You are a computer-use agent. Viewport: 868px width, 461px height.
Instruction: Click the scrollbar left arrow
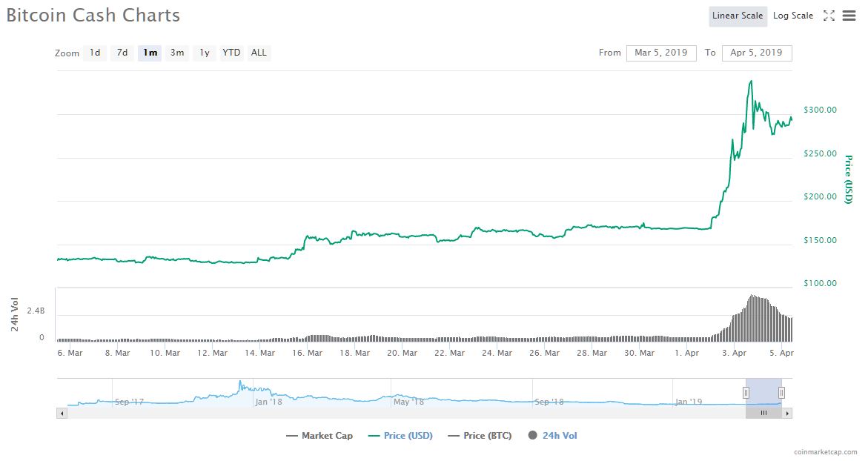point(62,413)
